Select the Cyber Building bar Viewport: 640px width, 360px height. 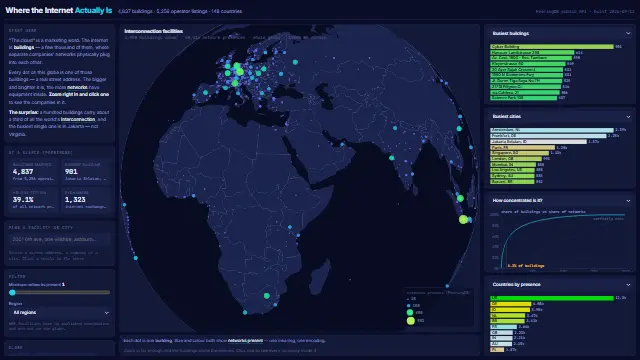(x=552, y=47)
